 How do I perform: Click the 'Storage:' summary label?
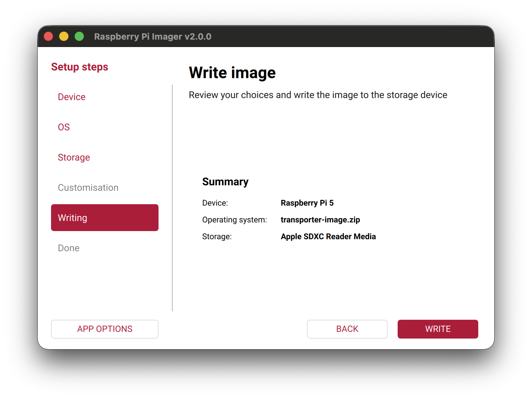[217, 236]
